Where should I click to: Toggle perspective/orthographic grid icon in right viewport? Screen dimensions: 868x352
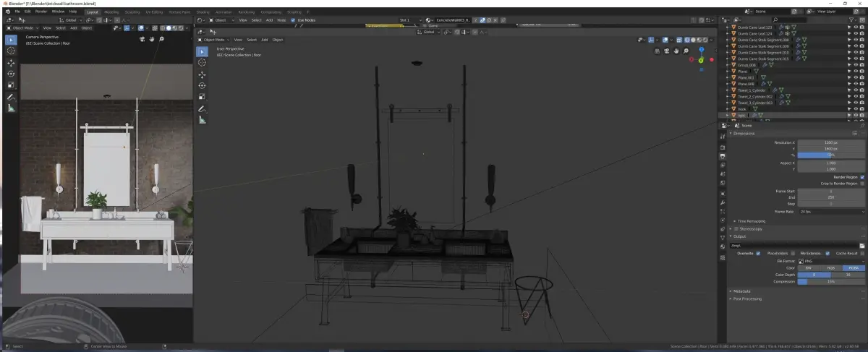[x=657, y=51]
